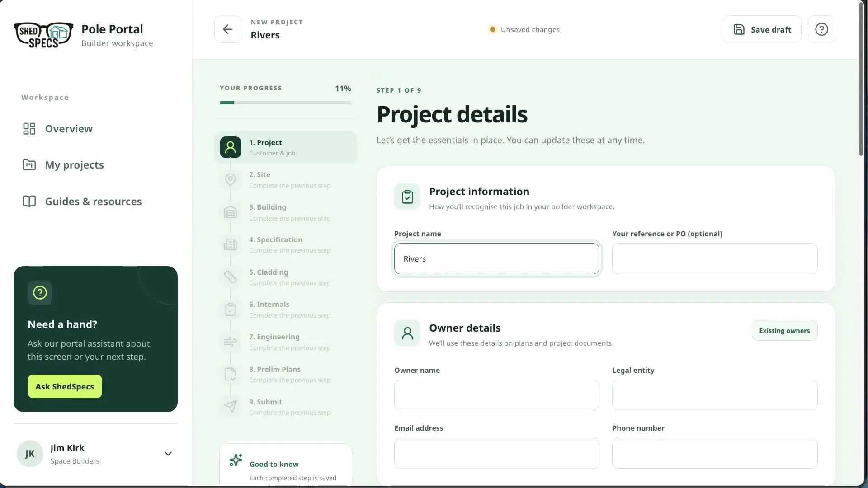Open Guides & resources

coord(93,202)
